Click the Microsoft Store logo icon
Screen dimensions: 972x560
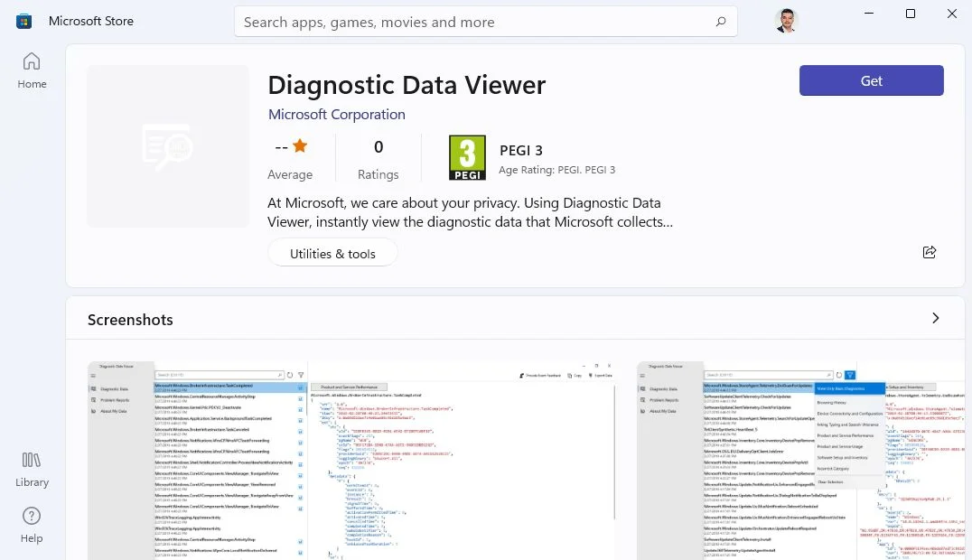[x=24, y=21]
